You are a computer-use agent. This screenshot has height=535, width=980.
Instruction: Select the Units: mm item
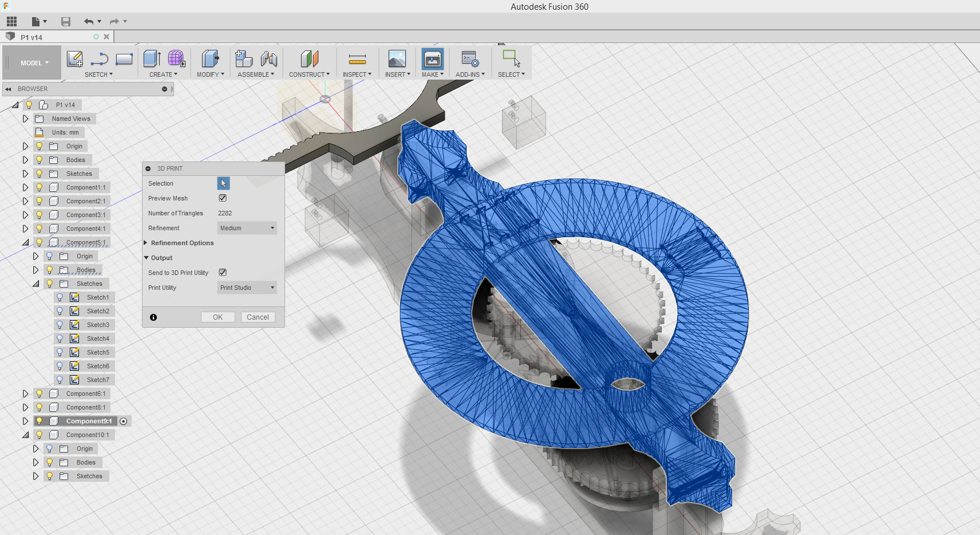pyautogui.click(x=65, y=132)
